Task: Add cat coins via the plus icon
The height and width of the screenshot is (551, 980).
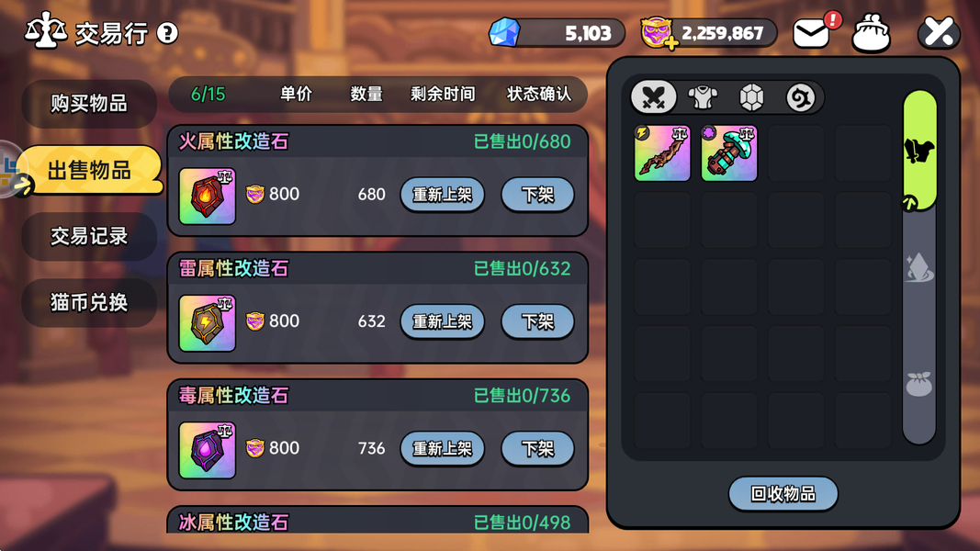Action: click(672, 44)
